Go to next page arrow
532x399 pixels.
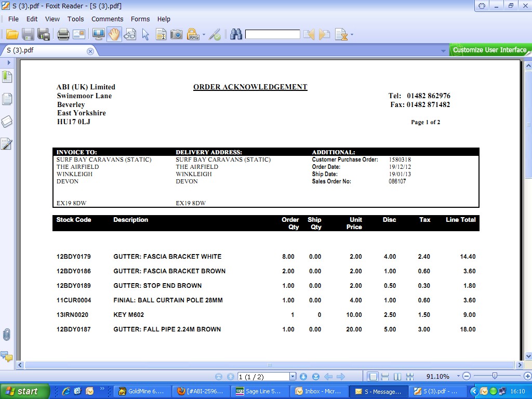point(303,377)
